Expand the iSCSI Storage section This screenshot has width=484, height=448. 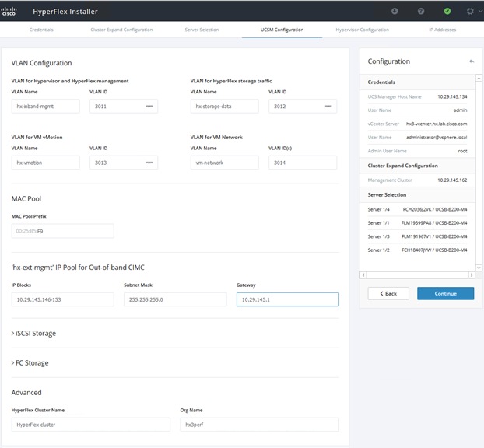33,334
